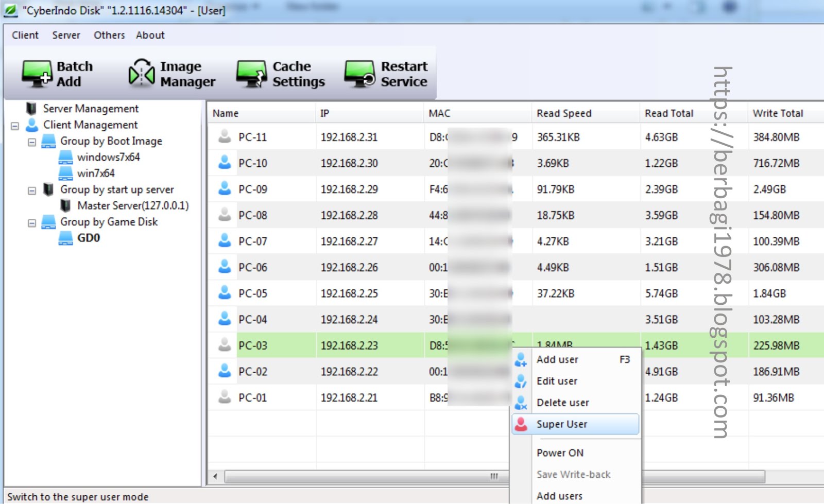Image resolution: width=824 pixels, height=504 pixels.
Task: Click the horizontal scrollbar left arrow
Action: [215, 476]
